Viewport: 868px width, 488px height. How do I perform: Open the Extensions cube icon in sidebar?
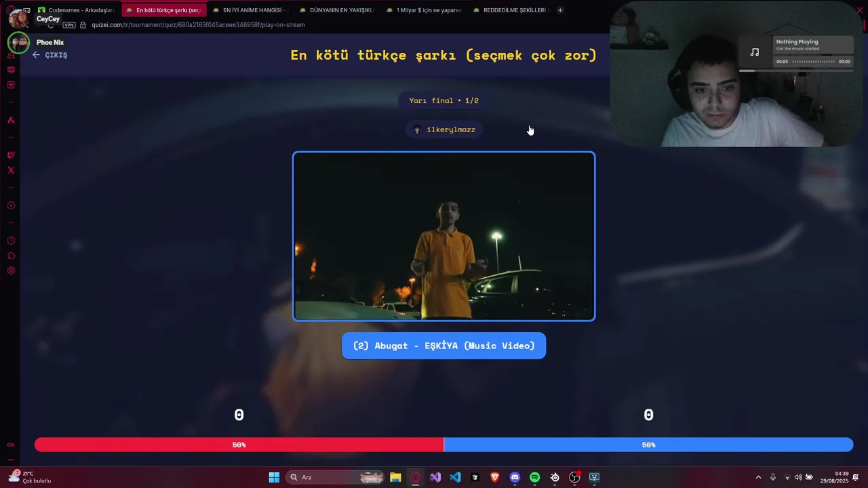[11, 256]
